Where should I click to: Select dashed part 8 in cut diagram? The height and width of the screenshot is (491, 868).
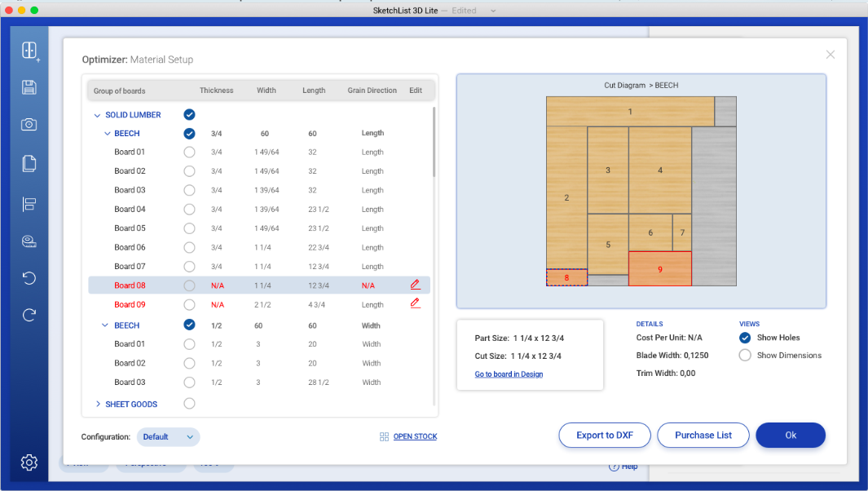(x=567, y=277)
